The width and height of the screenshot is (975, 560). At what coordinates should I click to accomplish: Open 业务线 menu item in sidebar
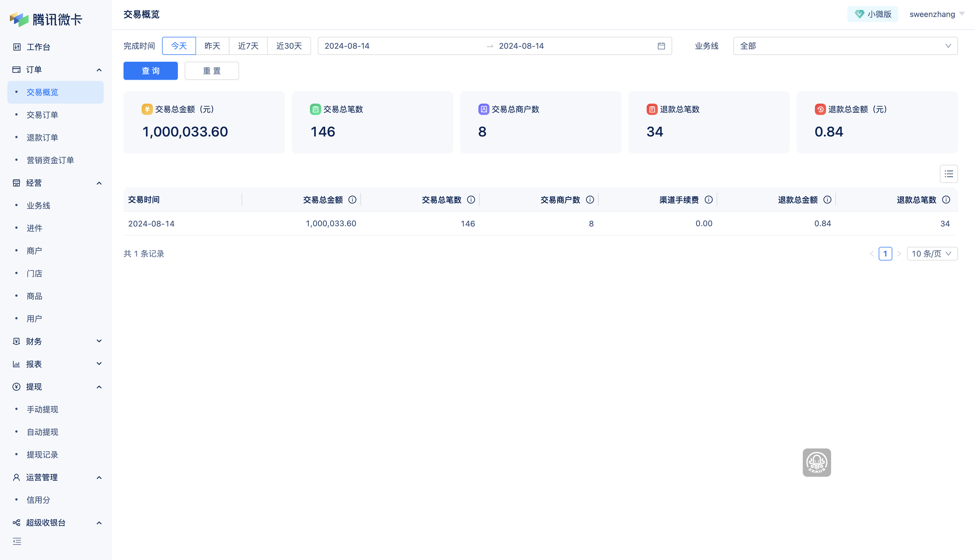coord(56,205)
